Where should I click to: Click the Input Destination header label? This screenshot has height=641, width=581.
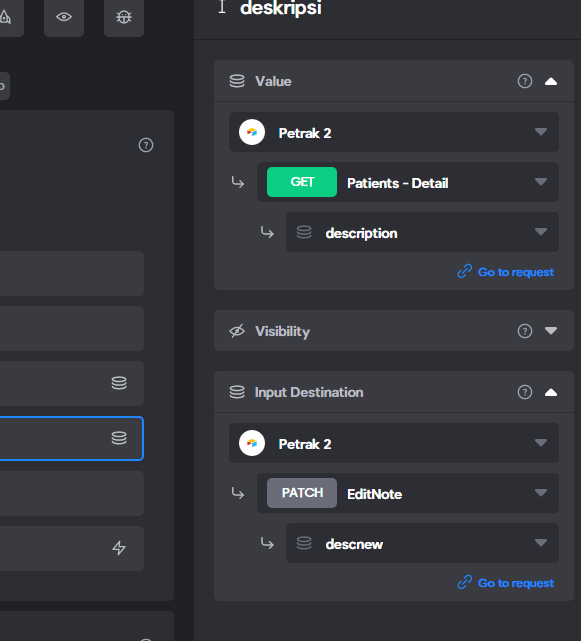[x=309, y=392]
